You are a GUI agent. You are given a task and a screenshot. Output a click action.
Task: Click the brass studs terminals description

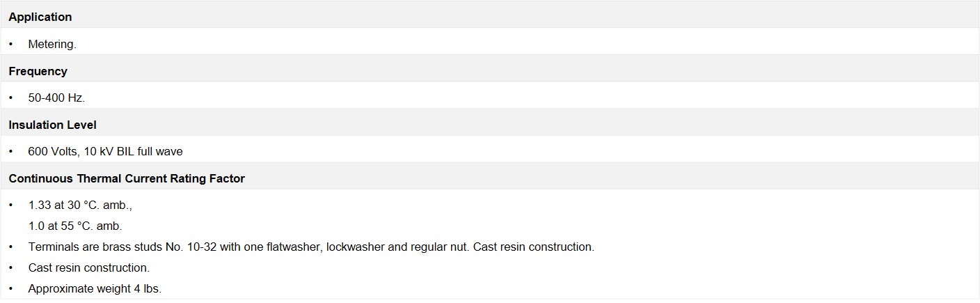click(x=311, y=247)
